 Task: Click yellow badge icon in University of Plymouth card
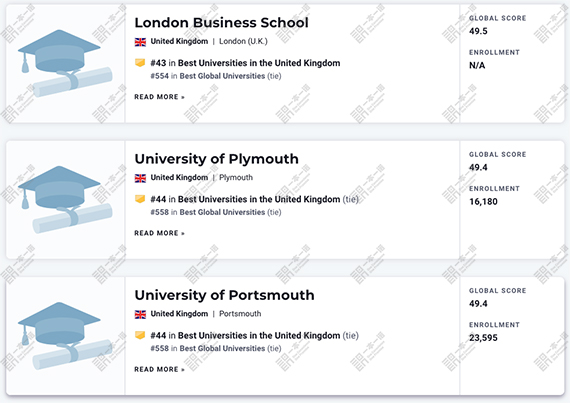pos(140,199)
